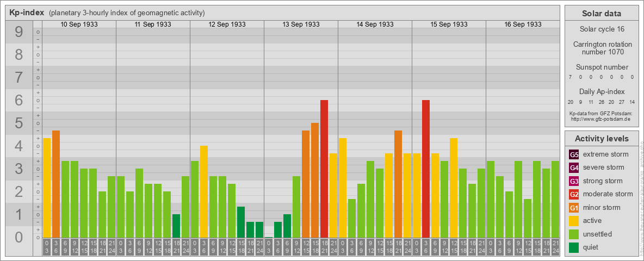Screen dimensions: 644x261
Task: Click the Daily Ap-index value 27
Action: pos(622,102)
